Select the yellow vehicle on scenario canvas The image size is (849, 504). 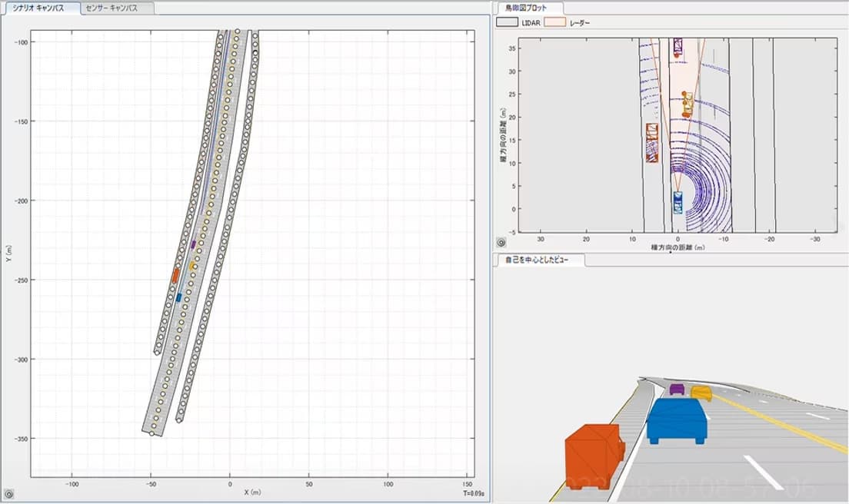click(x=192, y=265)
